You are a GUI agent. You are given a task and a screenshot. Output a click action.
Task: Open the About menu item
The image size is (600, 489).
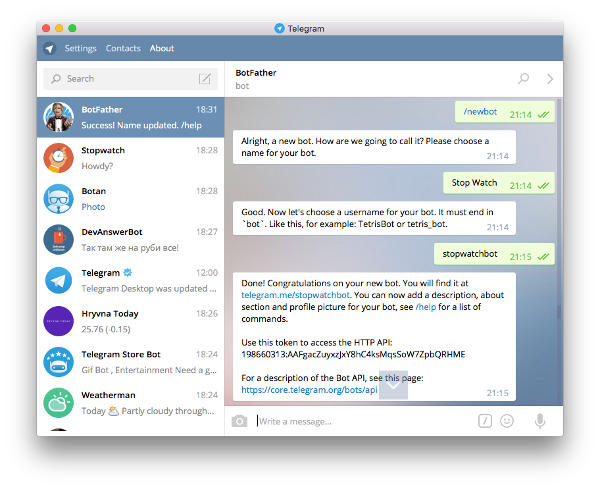(162, 48)
